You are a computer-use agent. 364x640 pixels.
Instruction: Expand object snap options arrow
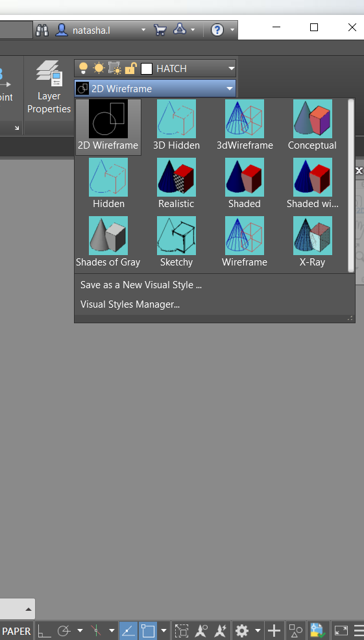164,631
